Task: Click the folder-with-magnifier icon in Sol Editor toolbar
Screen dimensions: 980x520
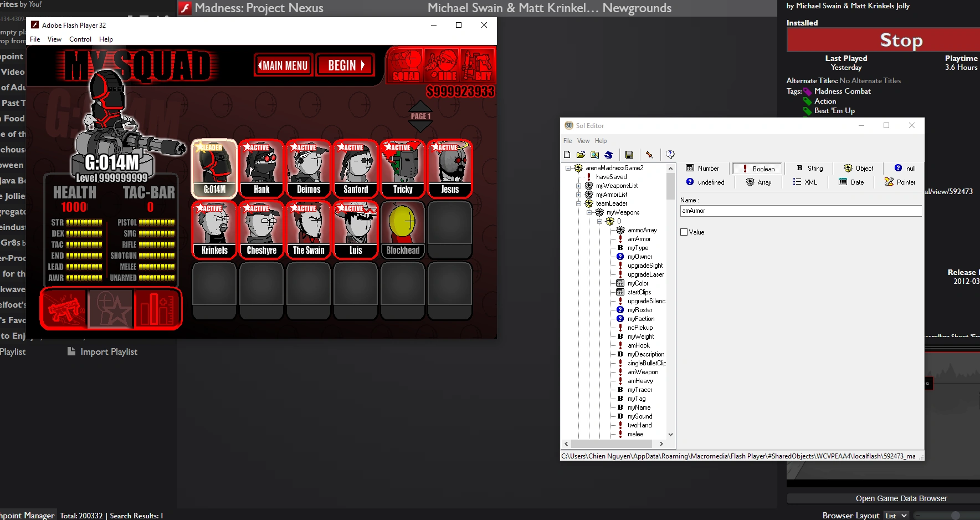Action: [594, 155]
